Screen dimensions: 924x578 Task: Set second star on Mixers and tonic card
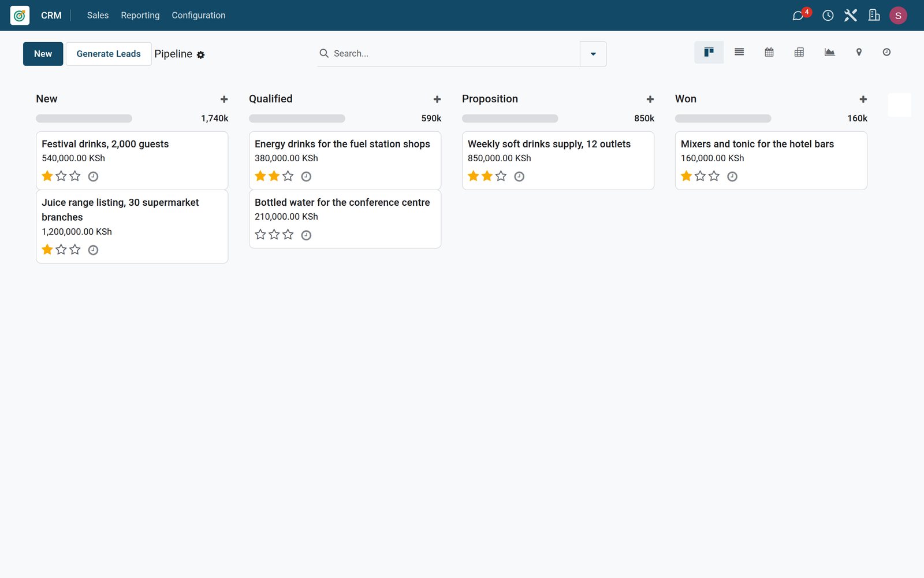(701, 176)
